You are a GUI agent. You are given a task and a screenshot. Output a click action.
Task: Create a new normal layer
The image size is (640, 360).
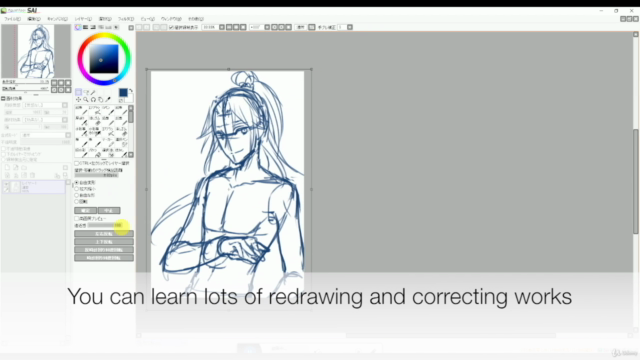click(7, 168)
